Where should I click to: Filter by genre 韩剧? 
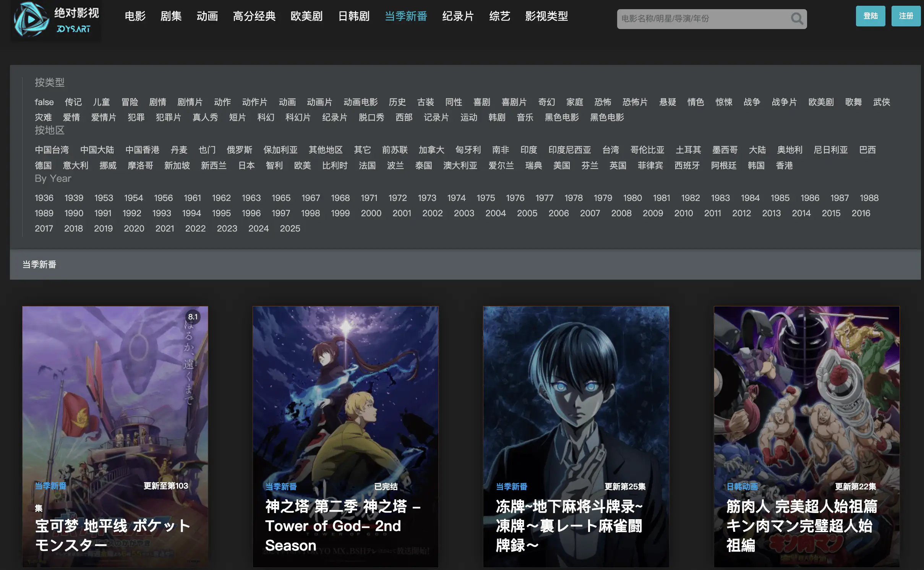click(497, 117)
